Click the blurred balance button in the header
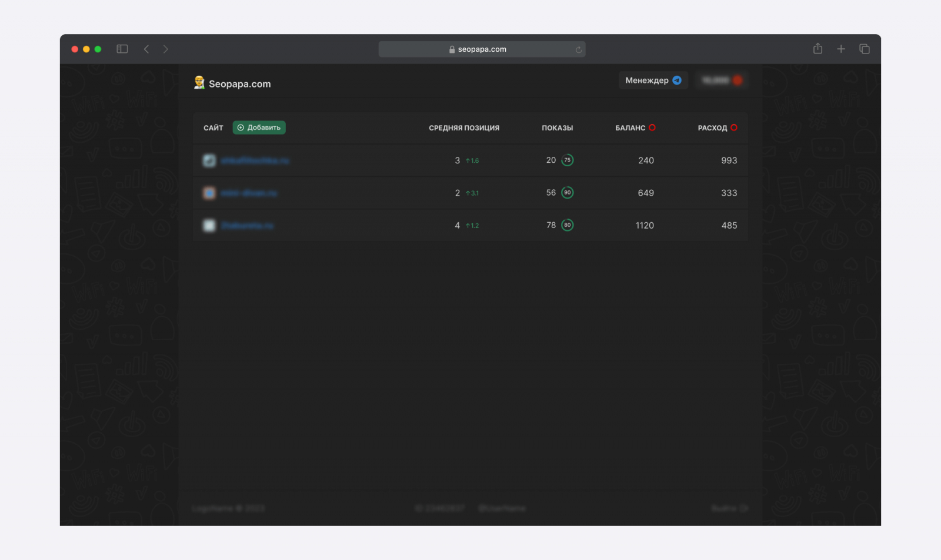Image resolution: width=941 pixels, height=560 pixels. 722,81
